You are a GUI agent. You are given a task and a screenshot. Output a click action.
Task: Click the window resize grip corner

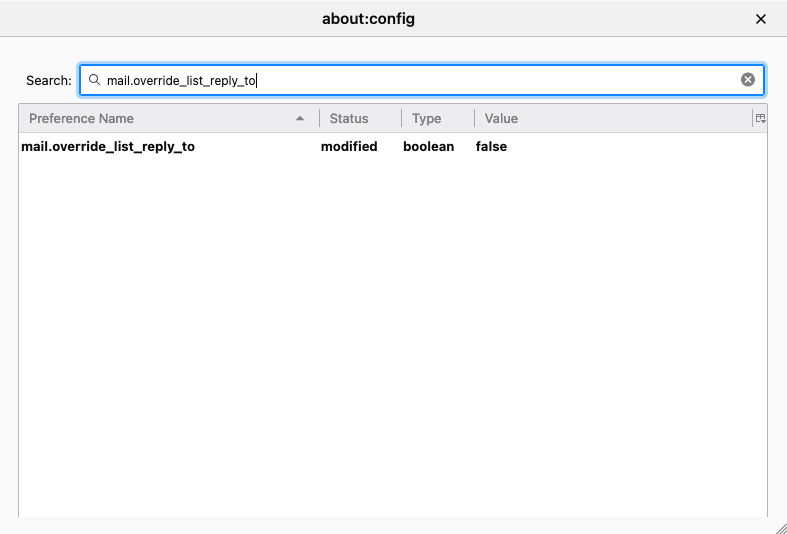click(x=779, y=526)
